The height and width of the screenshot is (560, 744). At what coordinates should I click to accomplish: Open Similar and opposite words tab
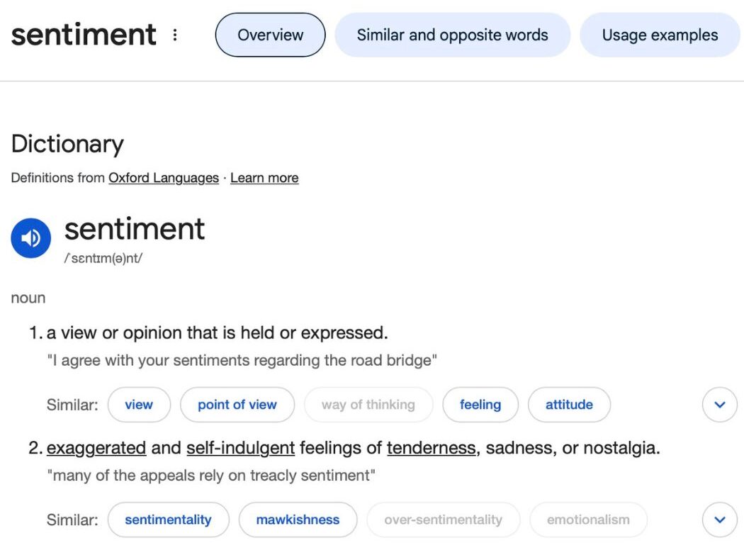(x=452, y=35)
